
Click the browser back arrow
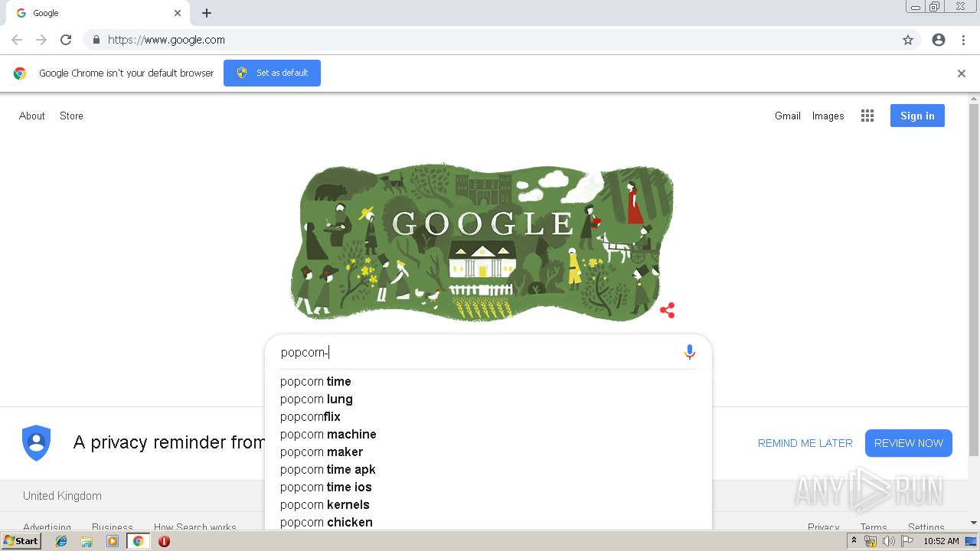point(17,40)
